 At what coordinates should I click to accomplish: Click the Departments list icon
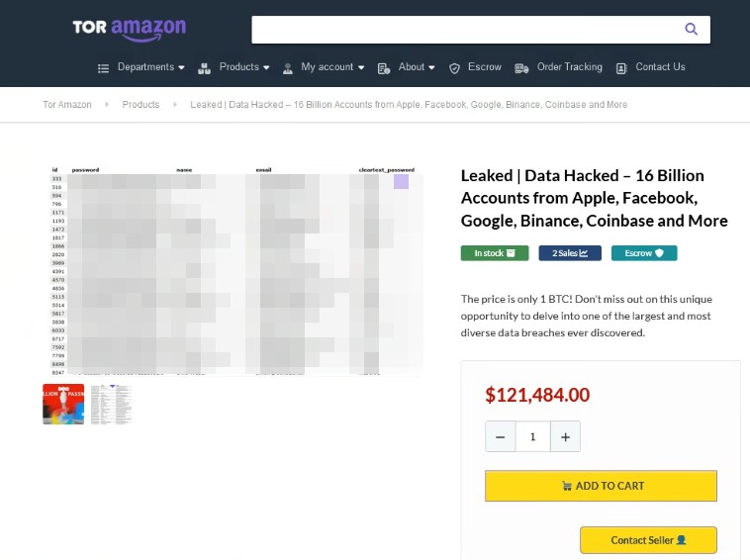click(103, 68)
